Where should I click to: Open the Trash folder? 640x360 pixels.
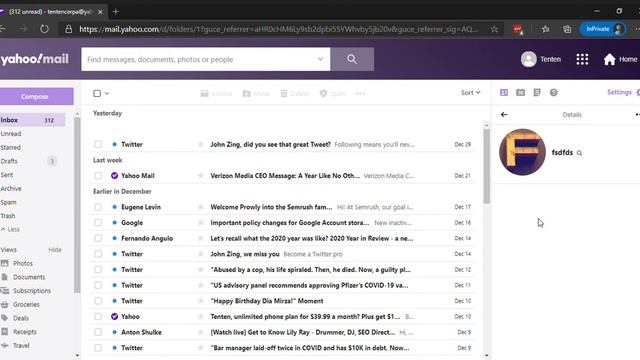coord(8,216)
